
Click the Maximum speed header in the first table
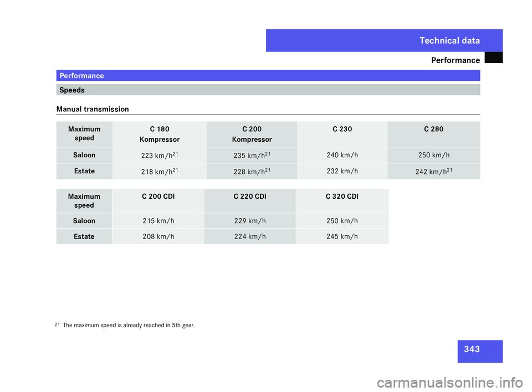(84, 134)
